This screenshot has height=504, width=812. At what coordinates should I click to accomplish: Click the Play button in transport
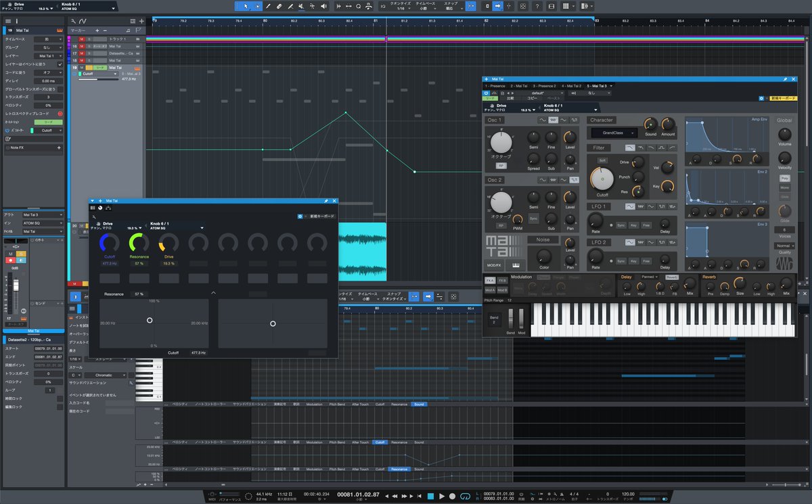click(442, 496)
